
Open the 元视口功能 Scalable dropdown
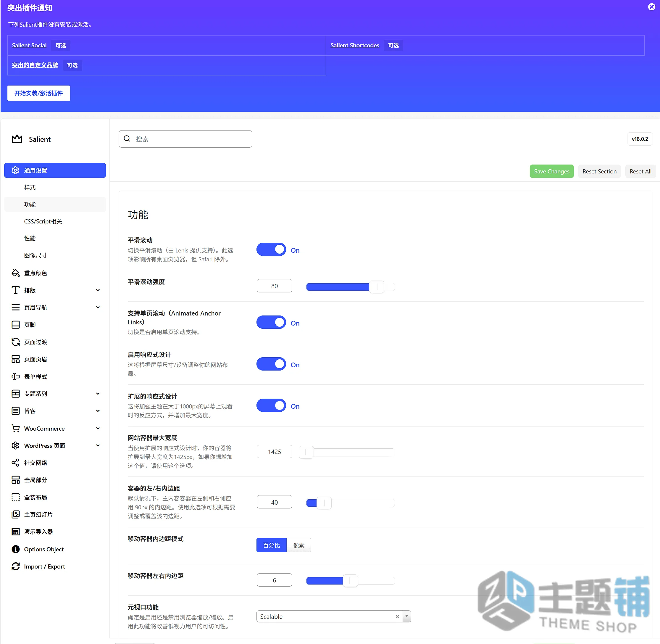333,616
